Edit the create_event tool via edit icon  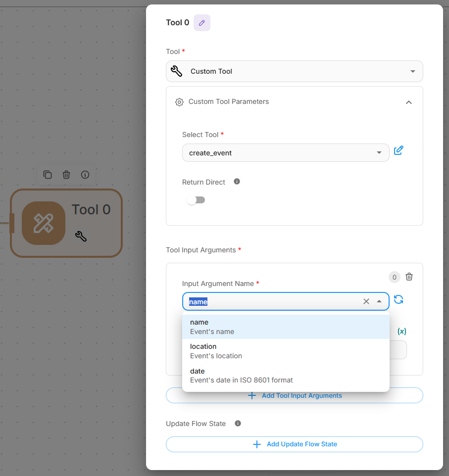399,151
